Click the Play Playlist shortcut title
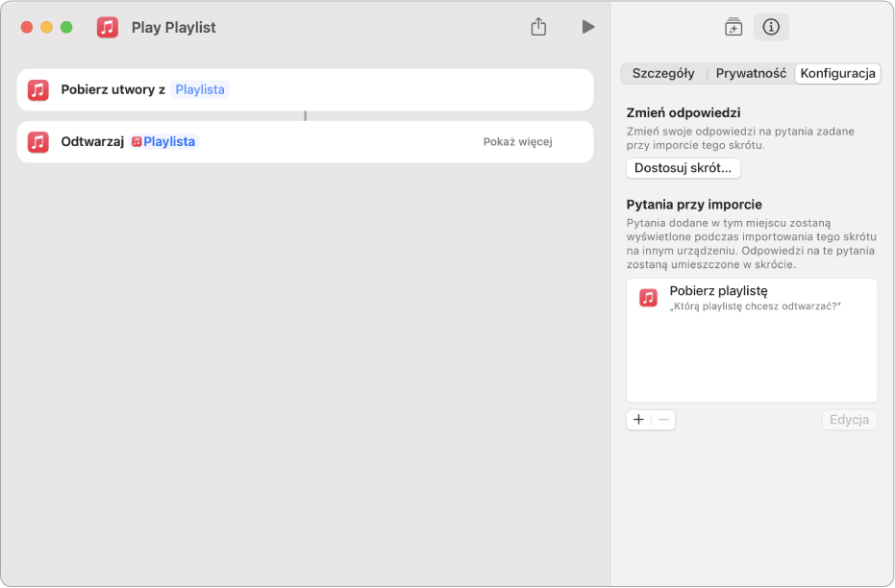This screenshot has height=588, width=895. click(173, 27)
